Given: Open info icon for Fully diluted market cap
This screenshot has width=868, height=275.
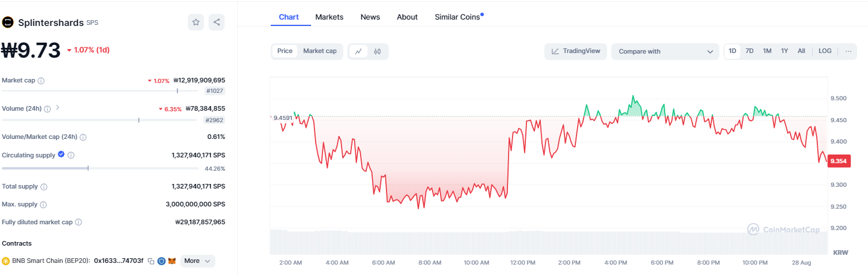Looking at the screenshot, I should [78, 222].
